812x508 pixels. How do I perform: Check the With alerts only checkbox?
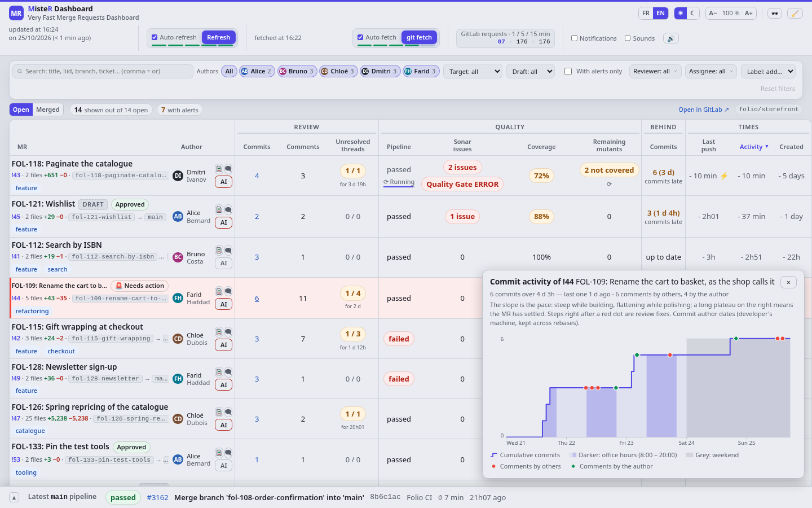[x=568, y=72]
